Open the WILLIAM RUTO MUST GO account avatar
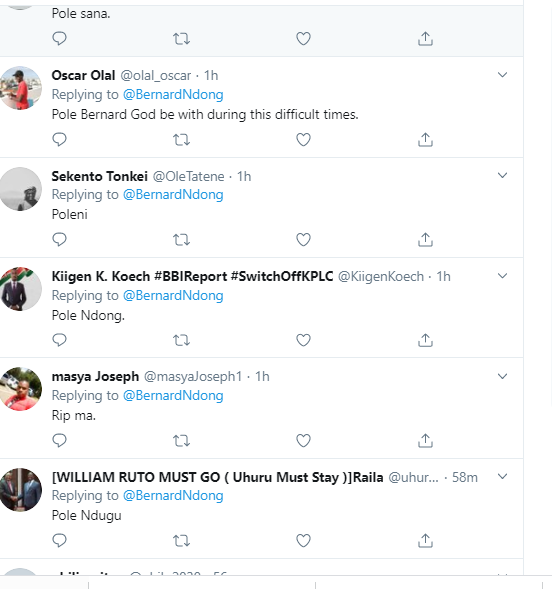 (20, 489)
